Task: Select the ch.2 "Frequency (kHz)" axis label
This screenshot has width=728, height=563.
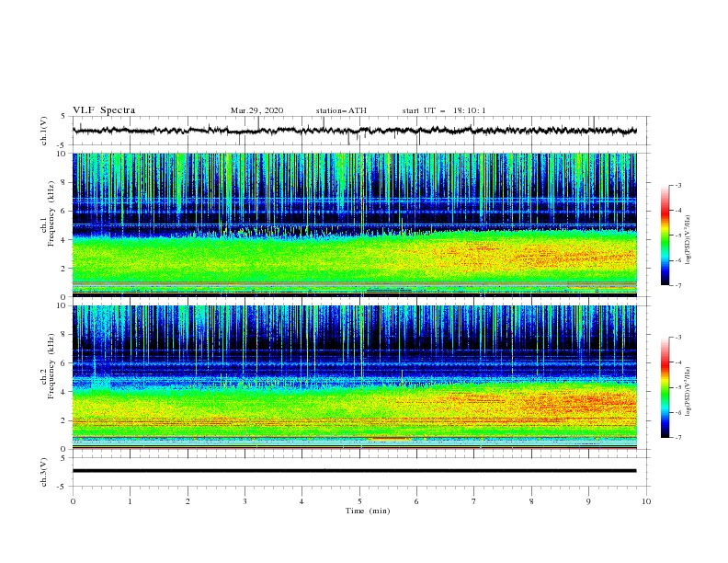Action: (x=51, y=366)
